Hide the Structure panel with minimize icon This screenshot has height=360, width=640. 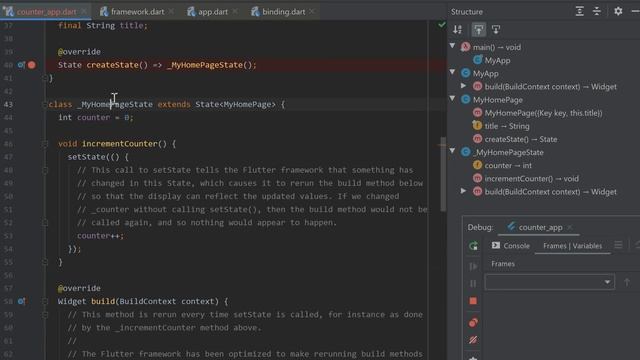tap(636, 11)
